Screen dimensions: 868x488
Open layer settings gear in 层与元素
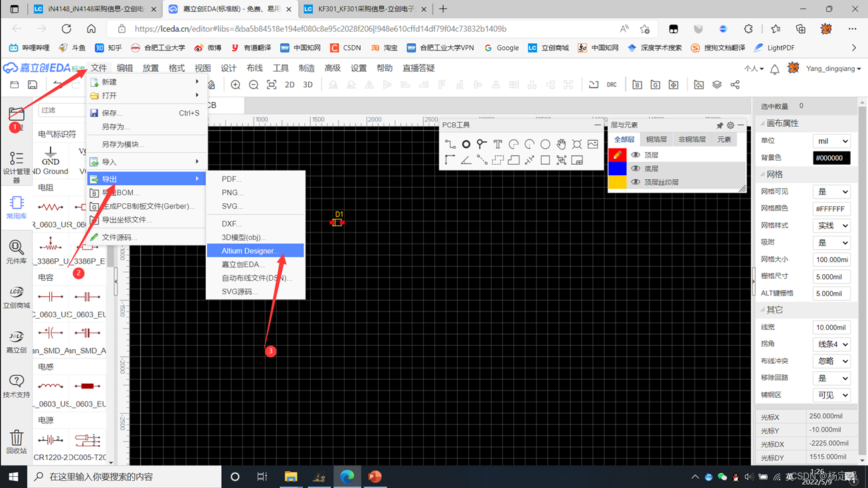(731, 125)
